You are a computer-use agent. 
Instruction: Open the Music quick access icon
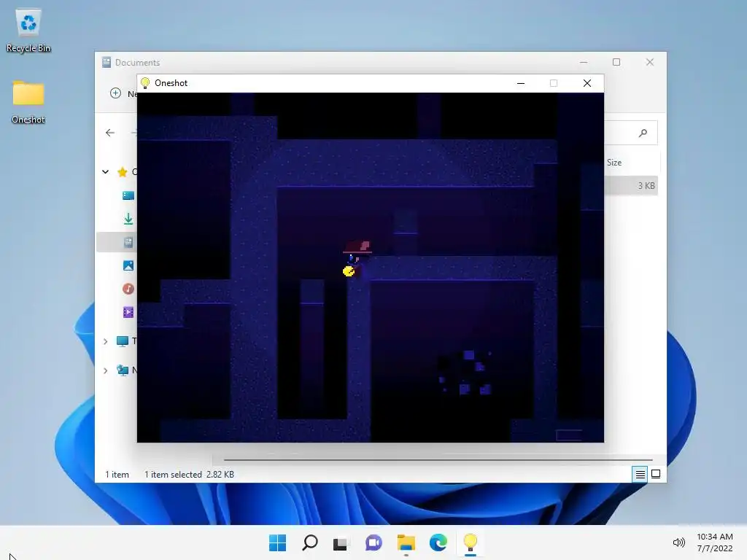pos(128,289)
